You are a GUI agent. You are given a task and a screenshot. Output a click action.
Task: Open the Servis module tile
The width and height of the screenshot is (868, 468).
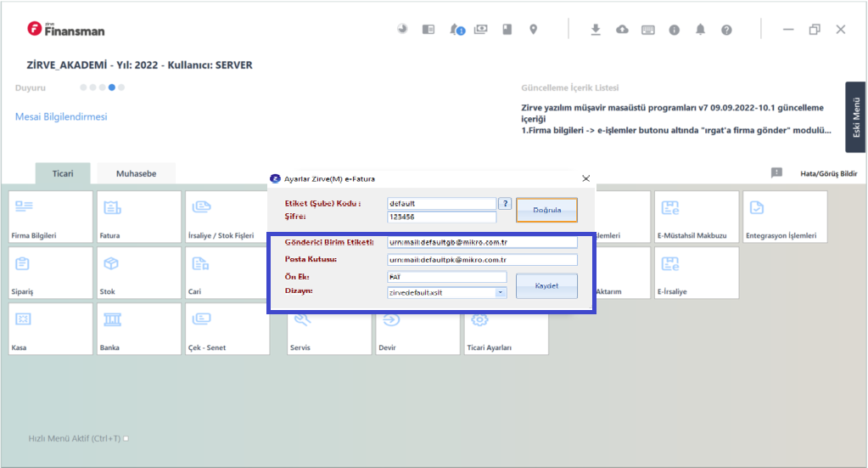pyautogui.click(x=329, y=335)
